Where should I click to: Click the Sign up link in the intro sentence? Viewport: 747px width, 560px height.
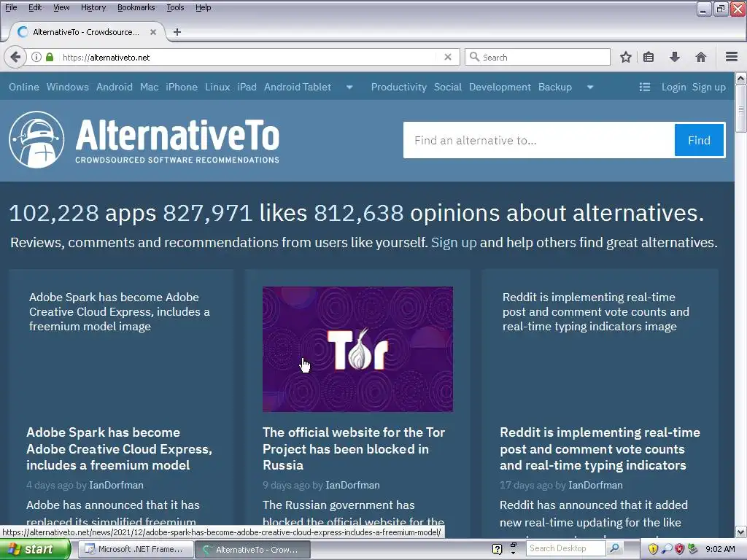pyautogui.click(x=454, y=242)
